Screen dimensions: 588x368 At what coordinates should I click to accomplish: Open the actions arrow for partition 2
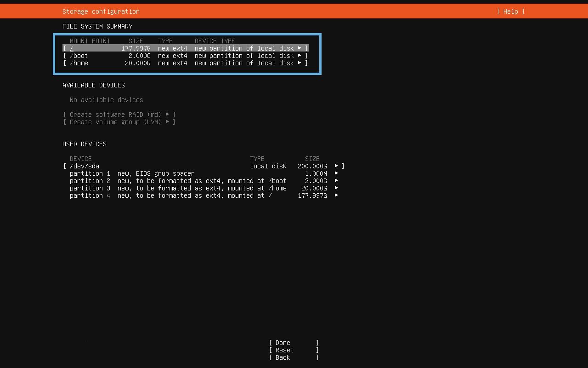[x=336, y=181]
